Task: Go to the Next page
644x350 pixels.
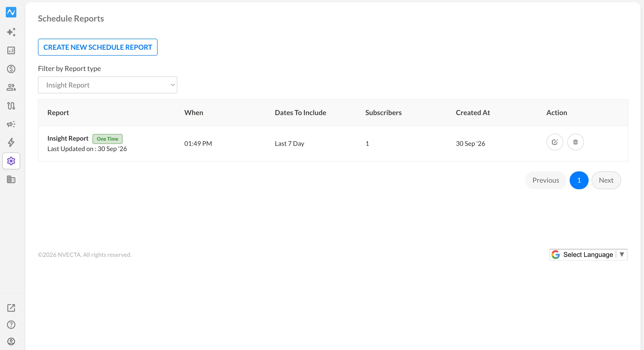Action: coord(606,180)
